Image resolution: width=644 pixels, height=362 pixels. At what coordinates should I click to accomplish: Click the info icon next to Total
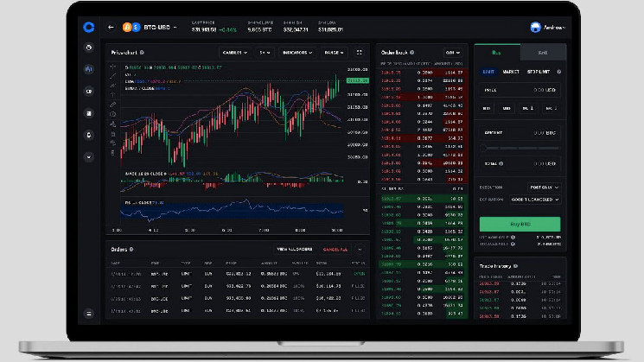pyautogui.click(x=501, y=163)
